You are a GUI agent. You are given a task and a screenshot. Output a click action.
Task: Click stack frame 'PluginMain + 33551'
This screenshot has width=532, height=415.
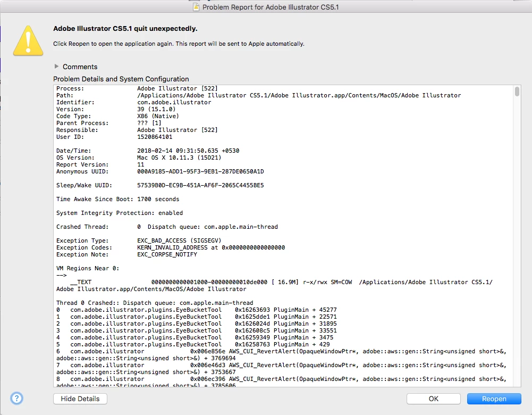coord(305,330)
